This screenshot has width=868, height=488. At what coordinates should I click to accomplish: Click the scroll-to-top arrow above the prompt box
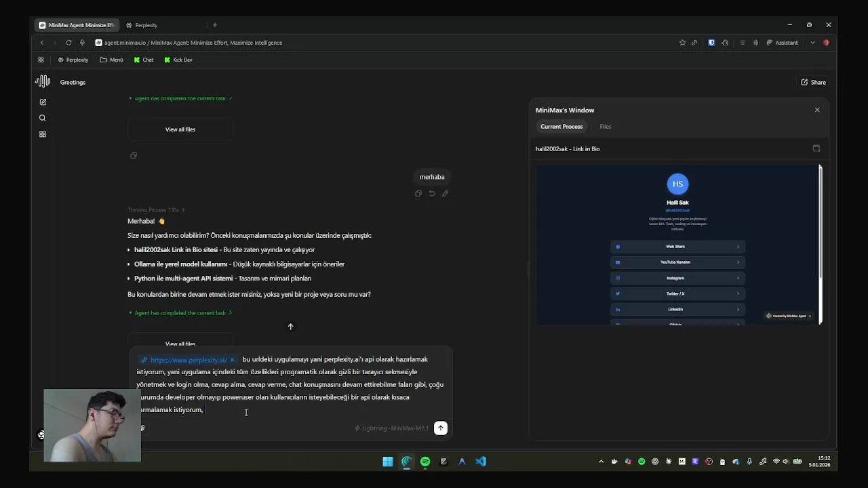(290, 327)
